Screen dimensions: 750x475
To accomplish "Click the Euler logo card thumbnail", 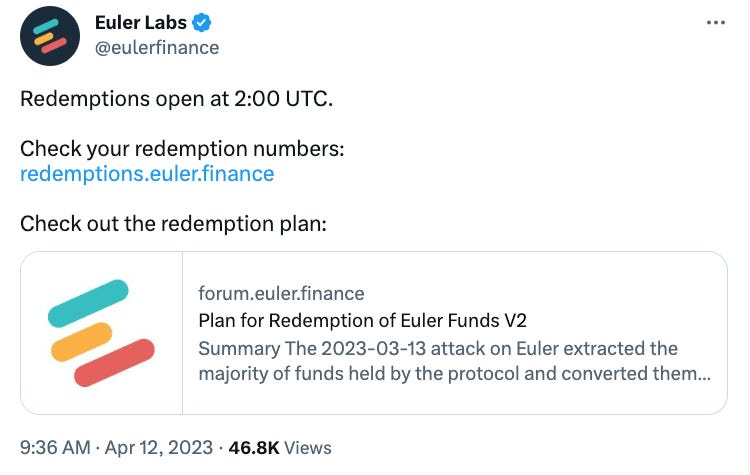I will [101, 333].
